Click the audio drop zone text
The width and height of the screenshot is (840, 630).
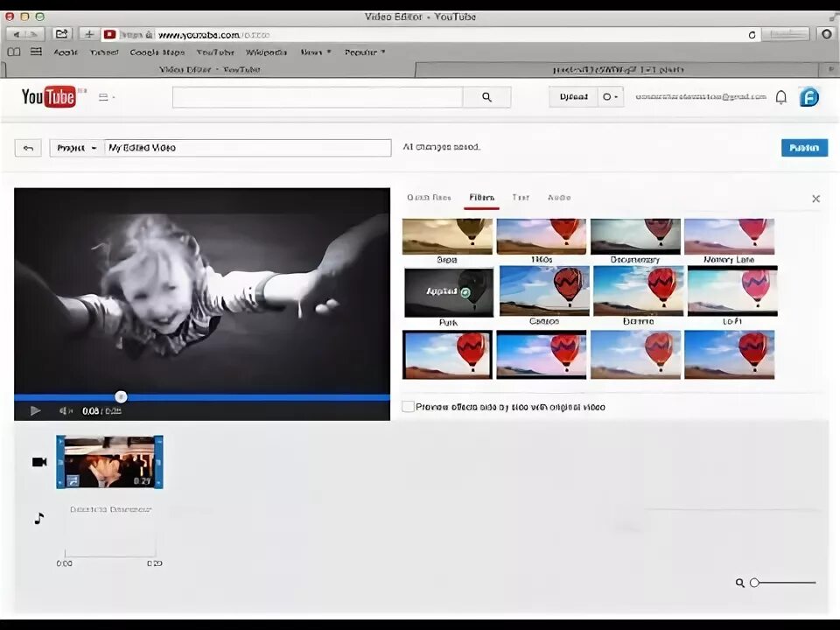tap(110, 509)
